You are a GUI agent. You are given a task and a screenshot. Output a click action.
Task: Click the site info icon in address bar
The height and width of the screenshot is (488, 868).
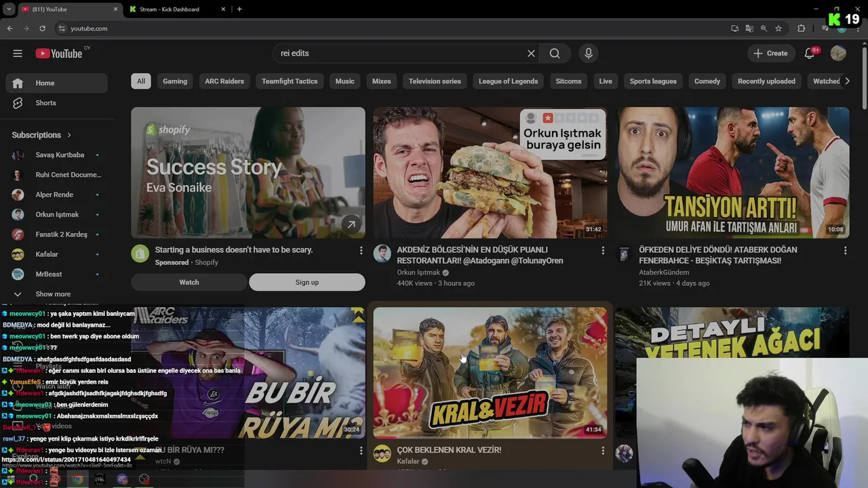[62, 28]
